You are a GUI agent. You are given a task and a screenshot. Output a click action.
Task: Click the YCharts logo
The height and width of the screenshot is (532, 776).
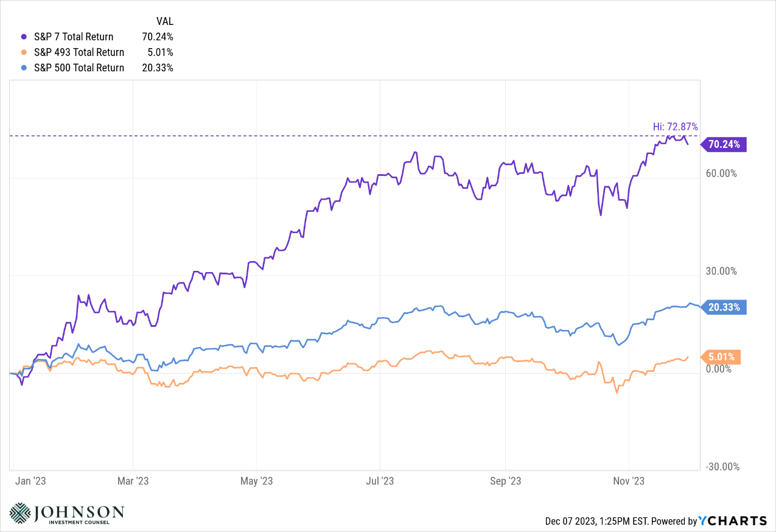tap(733, 521)
